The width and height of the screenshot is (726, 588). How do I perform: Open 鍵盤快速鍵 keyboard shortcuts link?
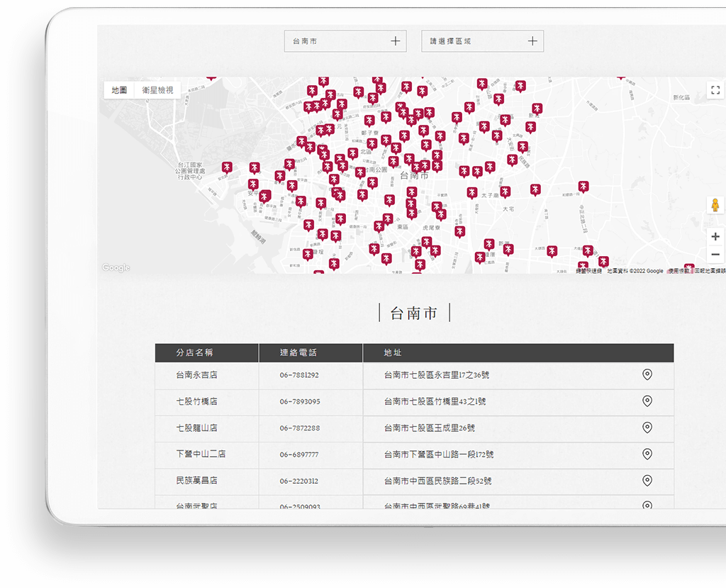coord(589,271)
